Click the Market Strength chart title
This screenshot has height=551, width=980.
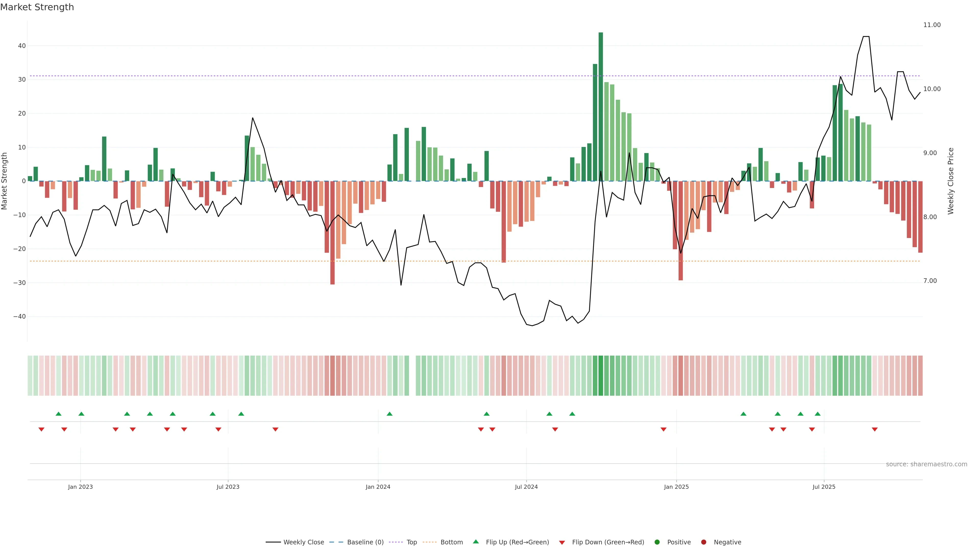tap(37, 7)
